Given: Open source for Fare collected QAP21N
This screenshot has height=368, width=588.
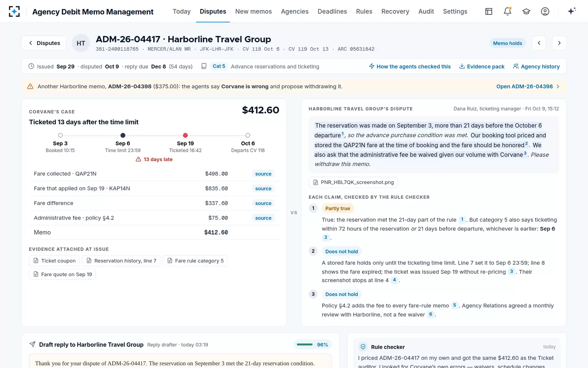Looking at the screenshot, I should pos(263,174).
